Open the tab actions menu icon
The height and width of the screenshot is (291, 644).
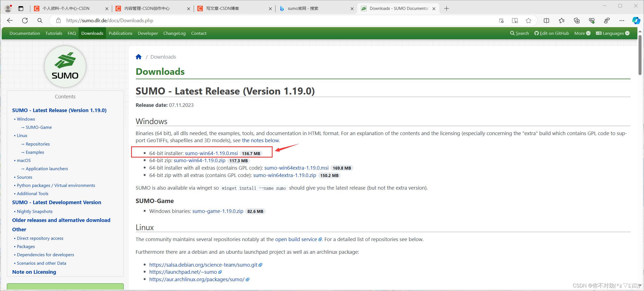(21, 8)
